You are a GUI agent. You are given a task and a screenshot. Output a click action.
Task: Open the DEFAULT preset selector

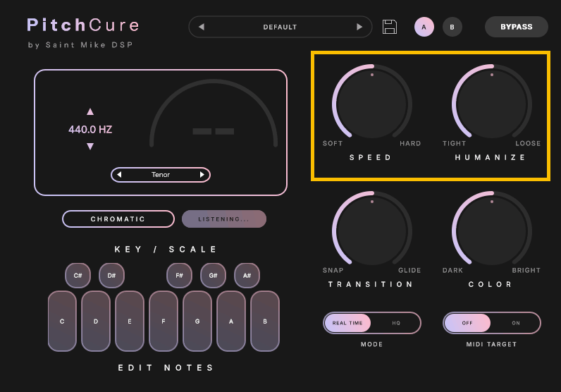280,27
